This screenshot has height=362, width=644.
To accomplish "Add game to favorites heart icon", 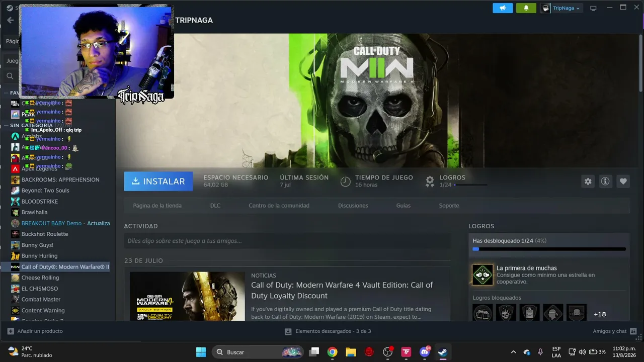I will point(623,182).
